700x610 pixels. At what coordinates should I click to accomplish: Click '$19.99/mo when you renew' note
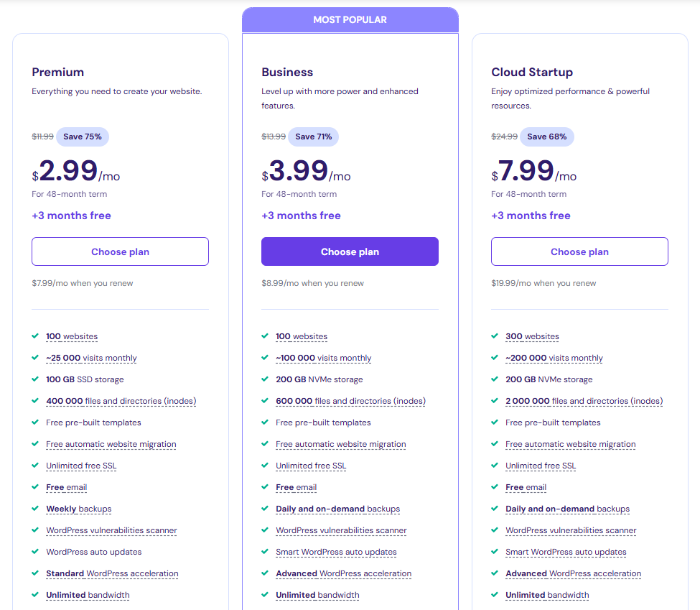point(543,283)
